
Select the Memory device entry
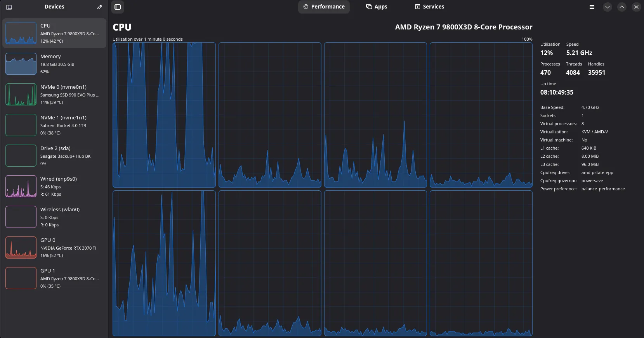pos(54,64)
